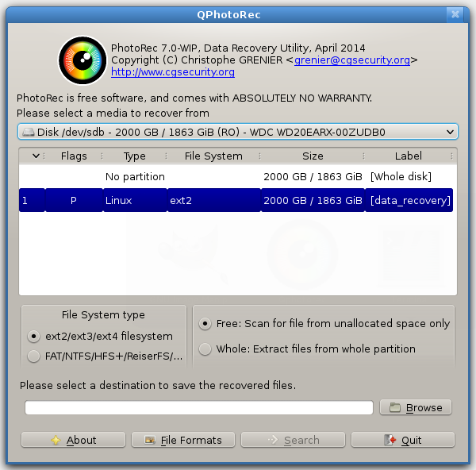Click sort arrow in first column header
This screenshot has height=470, width=476.
[x=36, y=156]
